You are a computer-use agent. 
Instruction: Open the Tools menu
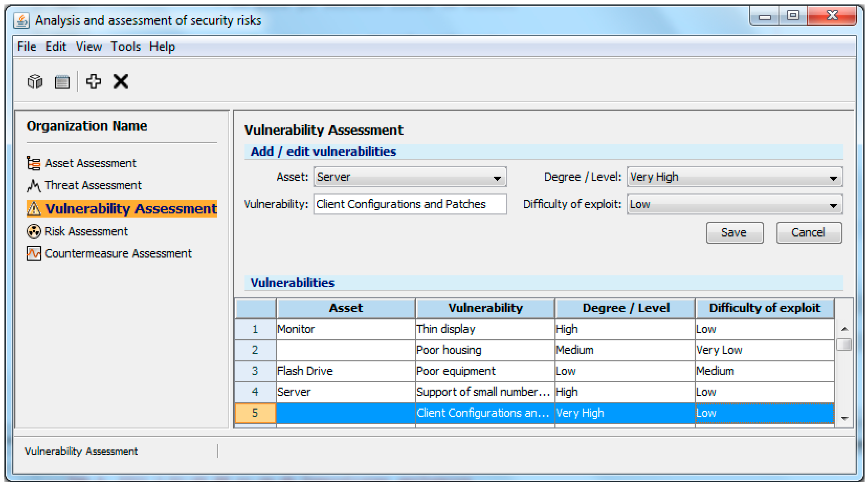pos(125,46)
